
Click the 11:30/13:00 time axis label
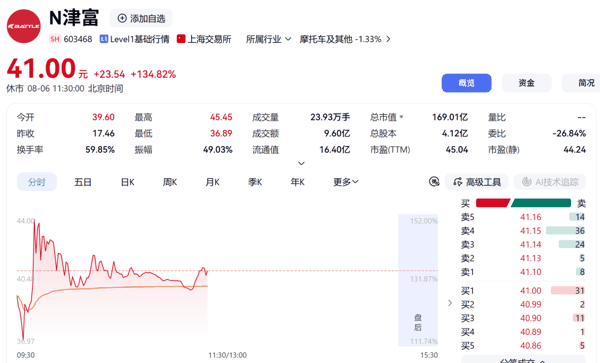[x=228, y=355]
